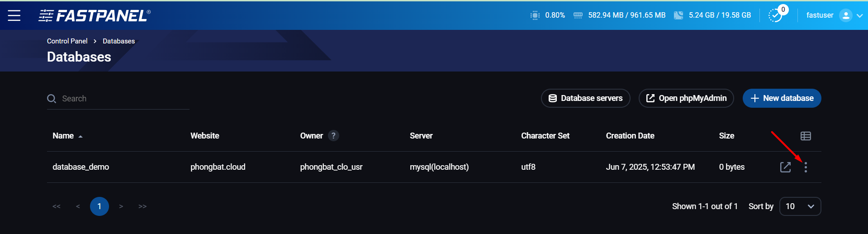The height and width of the screenshot is (234, 868).
Task: Open the hamburger main menu
Action: click(14, 15)
